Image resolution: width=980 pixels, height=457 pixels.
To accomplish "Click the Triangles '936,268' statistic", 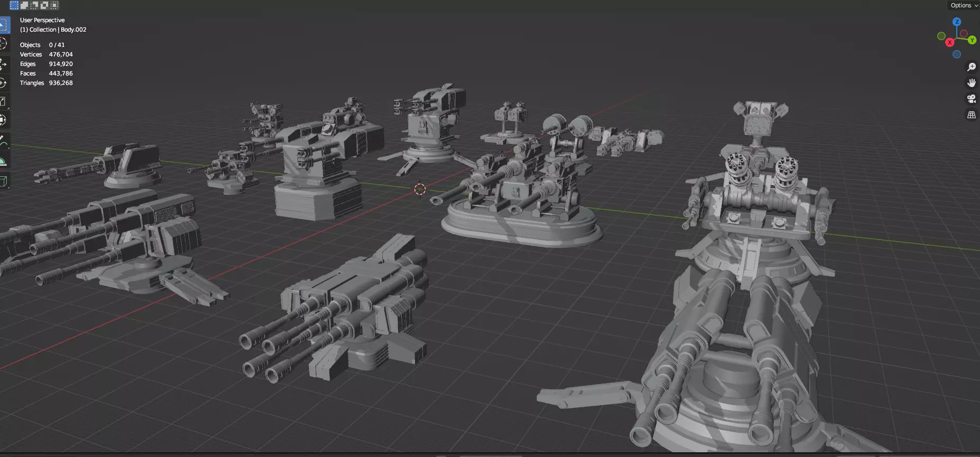I will point(61,83).
